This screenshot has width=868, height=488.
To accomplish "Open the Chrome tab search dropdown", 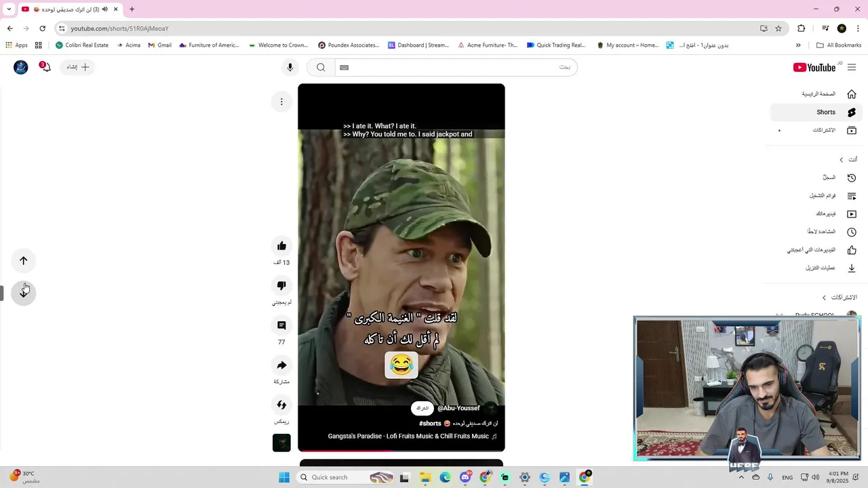I will 9,9.
